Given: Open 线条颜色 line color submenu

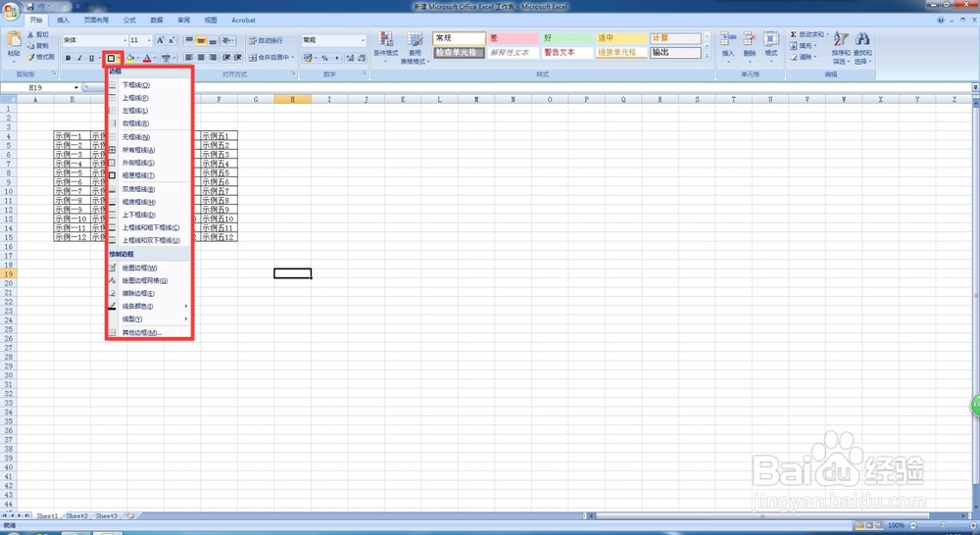Looking at the screenshot, I should 148,307.
